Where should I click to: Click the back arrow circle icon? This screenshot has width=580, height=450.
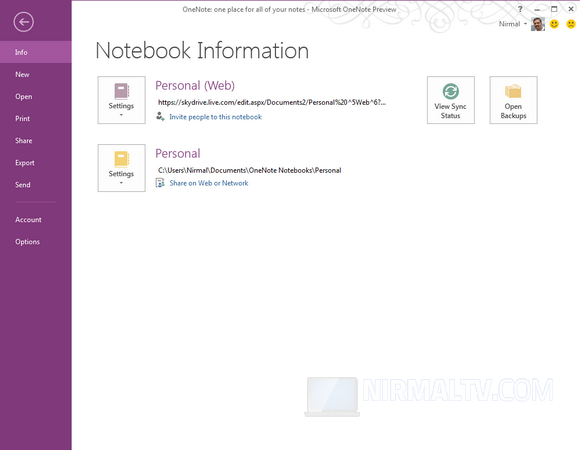[24, 22]
